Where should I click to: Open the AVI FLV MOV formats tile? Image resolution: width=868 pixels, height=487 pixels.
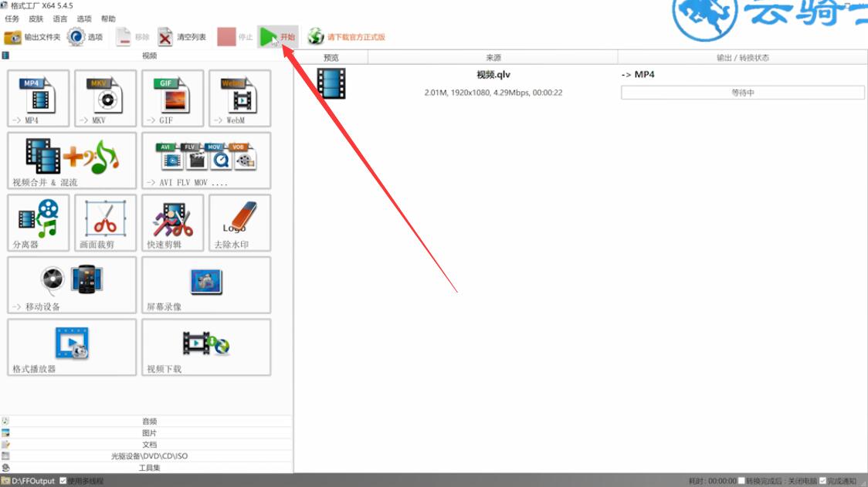tap(206, 161)
